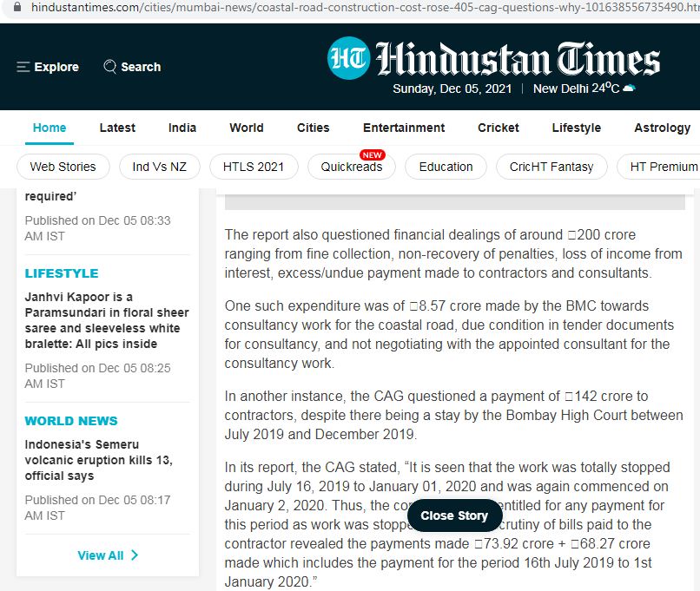The image size is (700, 591).
Task: Click 'Published on Dec 05 08:33' timestamp
Action: coord(98,228)
